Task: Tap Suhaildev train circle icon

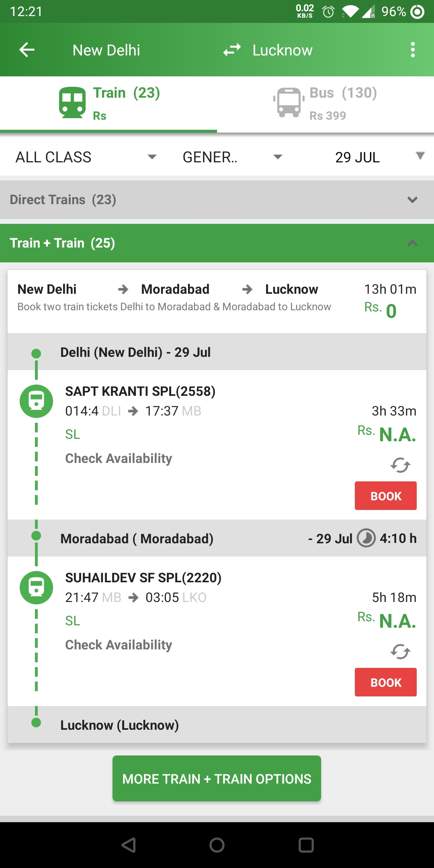Action: (36, 588)
